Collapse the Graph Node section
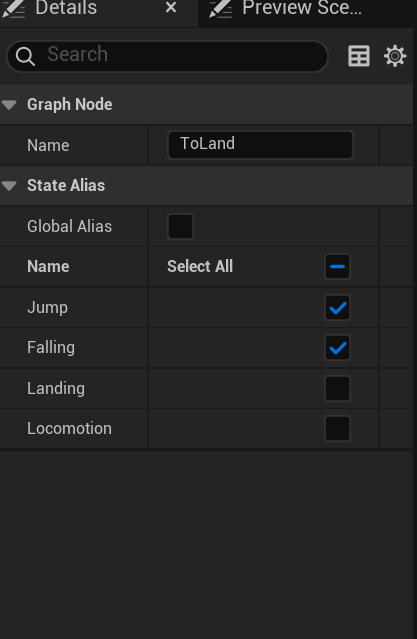 (9, 105)
